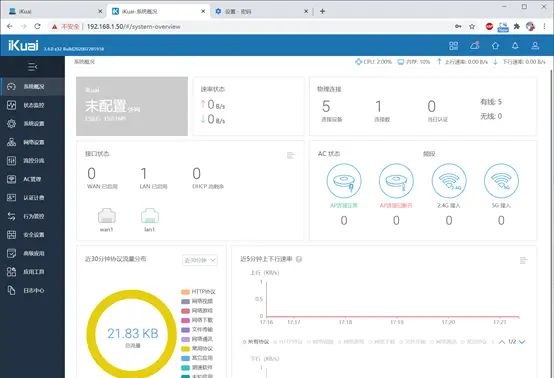Click the home icon in iKuai header
Viewport: 554px width, 378px height.
tap(495, 46)
